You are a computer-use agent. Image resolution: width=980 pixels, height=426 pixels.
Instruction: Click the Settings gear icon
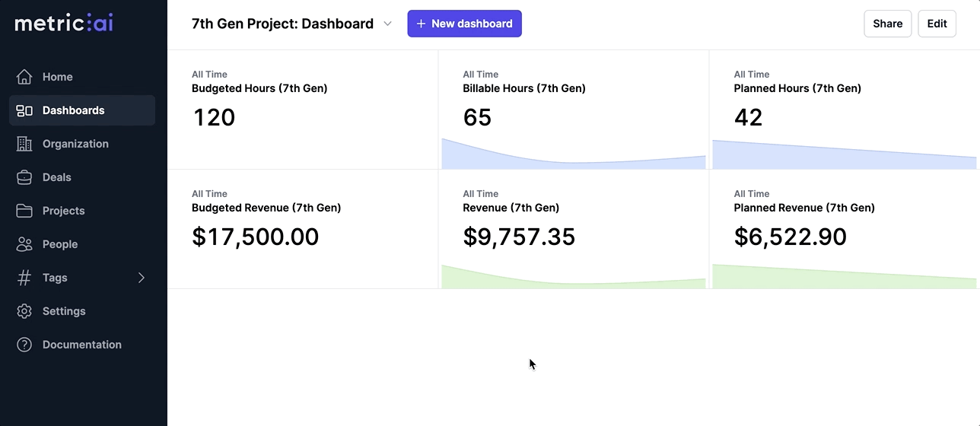click(24, 311)
